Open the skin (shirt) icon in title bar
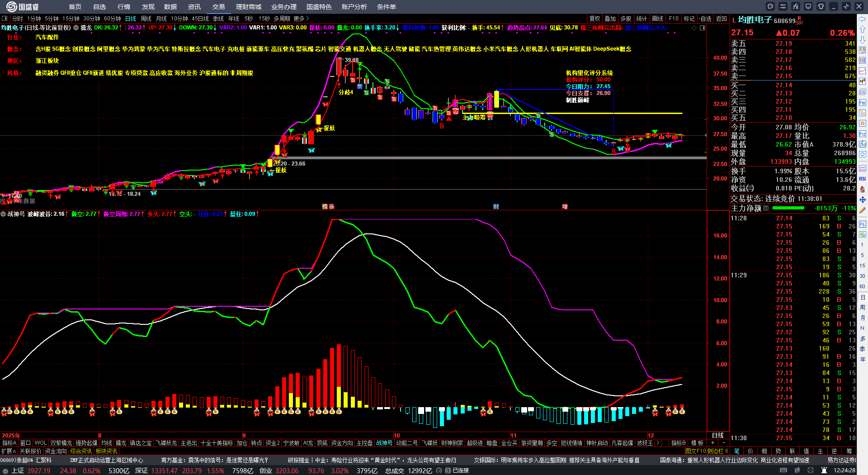868x475 pixels. (821, 6)
